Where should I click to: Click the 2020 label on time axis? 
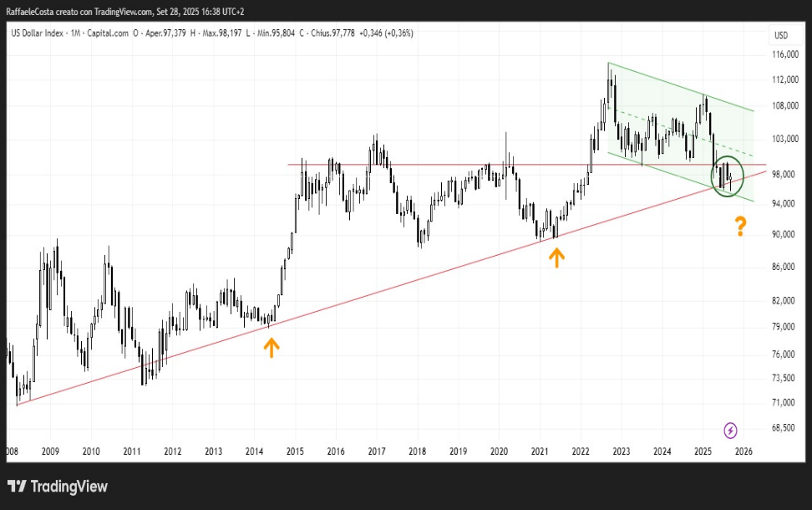click(x=499, y=451)
